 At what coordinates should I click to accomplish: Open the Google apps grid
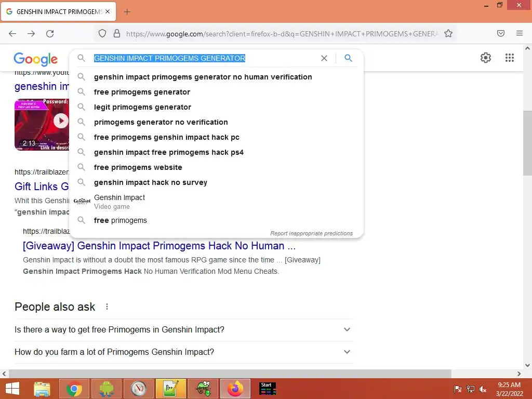[509, 58]
